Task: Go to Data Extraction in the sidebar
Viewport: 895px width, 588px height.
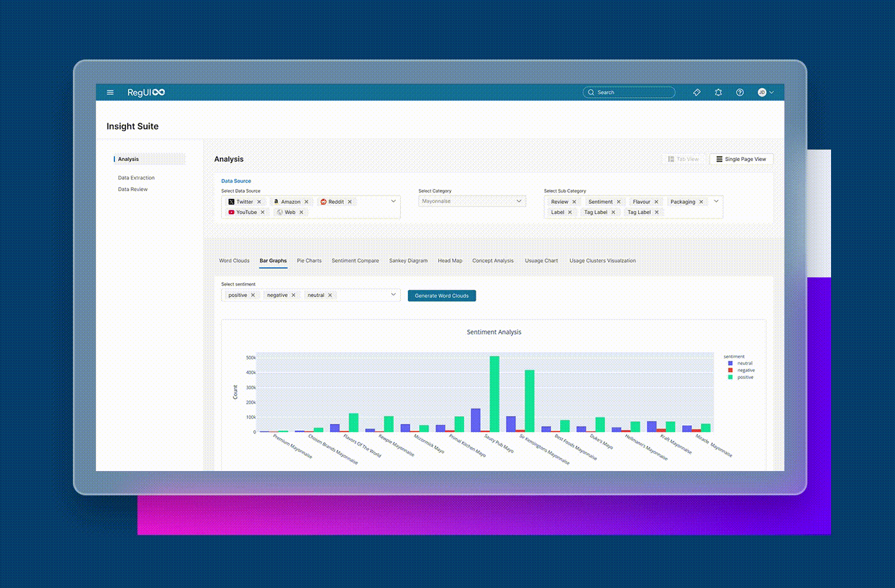Action: (136, 178)
